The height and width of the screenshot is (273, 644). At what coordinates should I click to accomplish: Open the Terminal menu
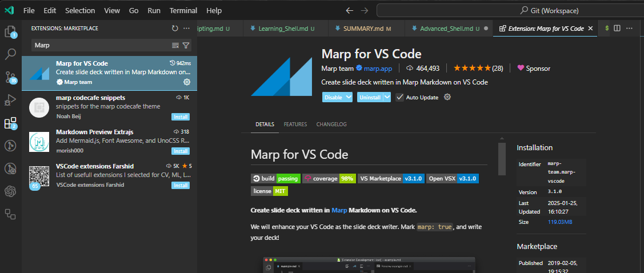[183, 10]
